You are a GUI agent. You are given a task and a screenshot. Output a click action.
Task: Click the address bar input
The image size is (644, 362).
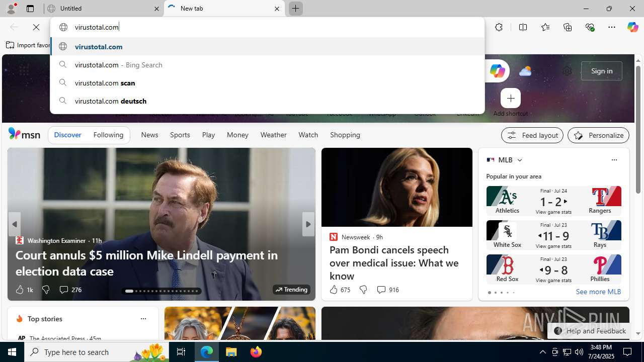click(267, 27)
